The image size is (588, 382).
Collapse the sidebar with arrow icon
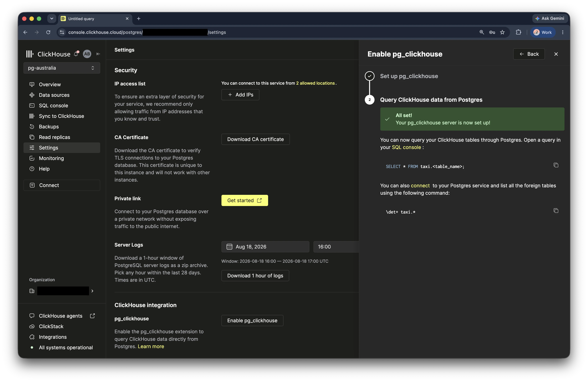point(98,54)
